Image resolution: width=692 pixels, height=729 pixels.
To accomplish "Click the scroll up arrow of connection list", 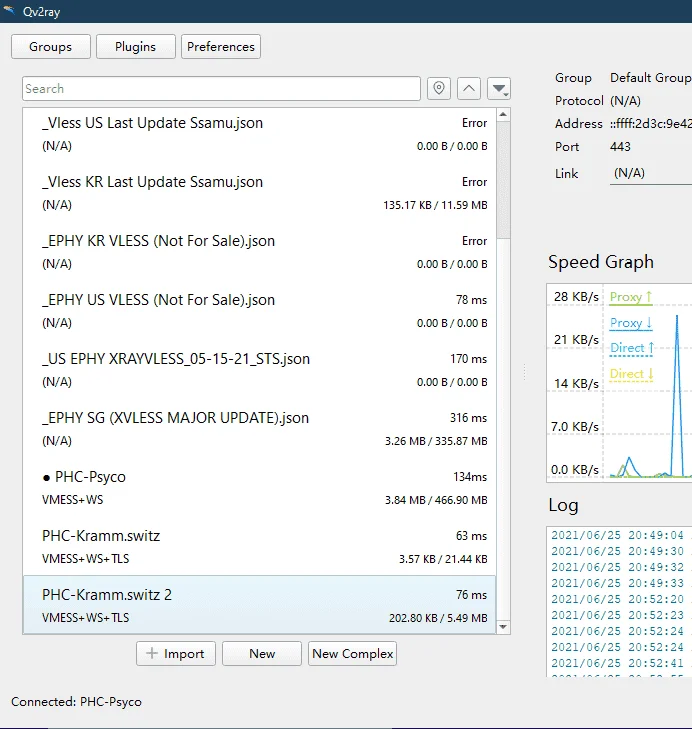I will (x=503, y=114).
